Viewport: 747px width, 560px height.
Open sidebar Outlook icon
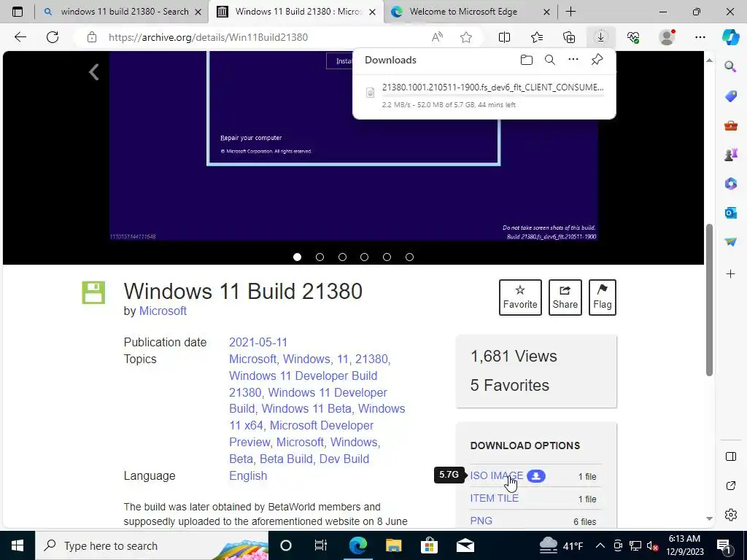730,213
